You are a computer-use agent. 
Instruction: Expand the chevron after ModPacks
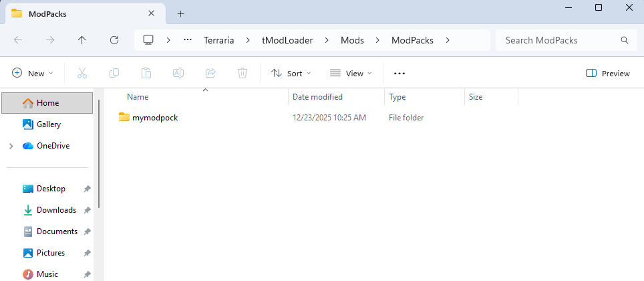(448, 40)
